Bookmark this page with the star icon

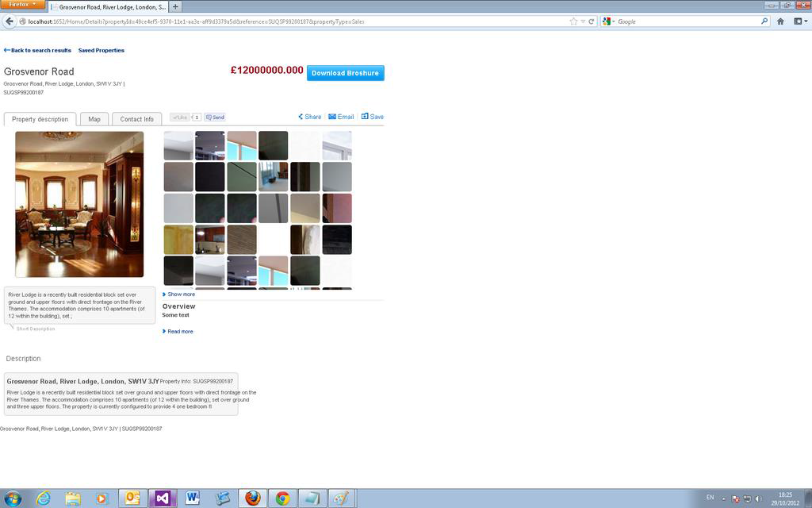click(x=573, y=21)
